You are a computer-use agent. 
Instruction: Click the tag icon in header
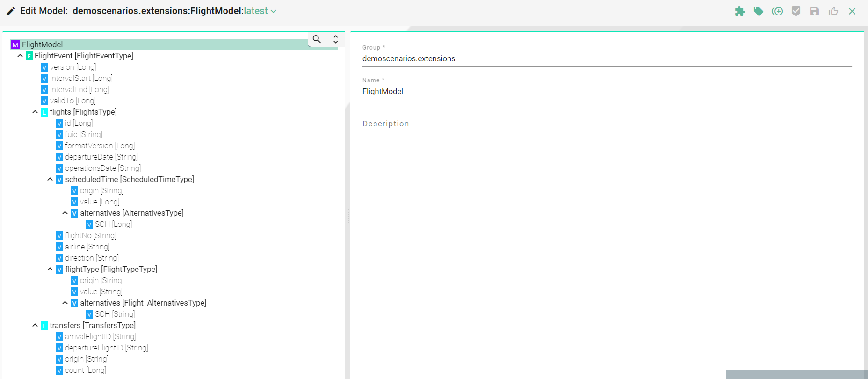[x=758, y=11]
